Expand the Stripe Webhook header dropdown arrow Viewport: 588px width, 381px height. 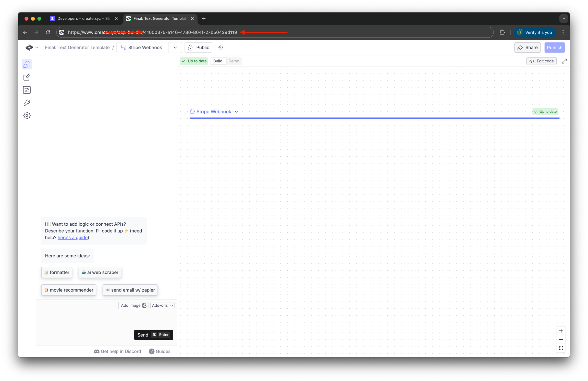175,48
